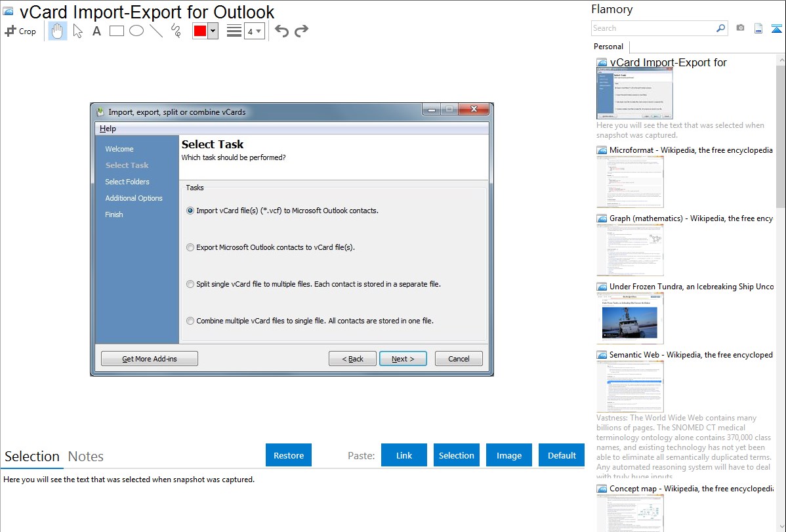Screen dimensions: 786x532
Task: Click the icon next to Concept map entry
Action: (x=602, y=489)
